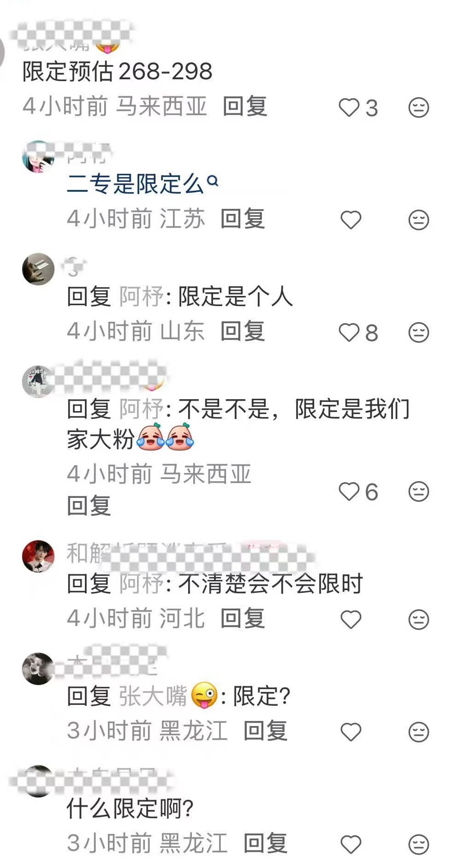Open avatar of the 二专是限定么 commenter

coord(38,157)
